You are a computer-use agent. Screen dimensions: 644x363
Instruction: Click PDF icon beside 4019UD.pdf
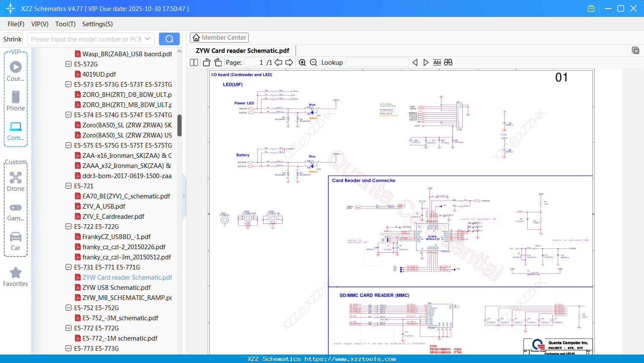[x=78, y=74]
